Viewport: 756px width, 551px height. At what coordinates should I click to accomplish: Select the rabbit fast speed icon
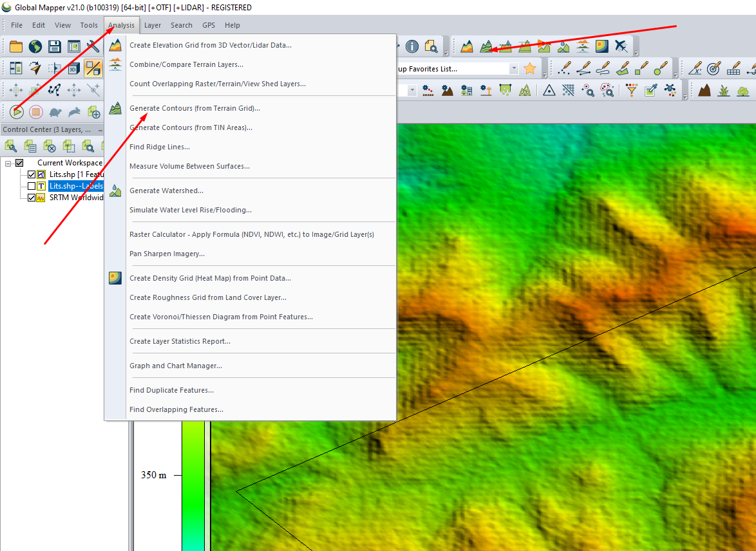pos(74,112)
